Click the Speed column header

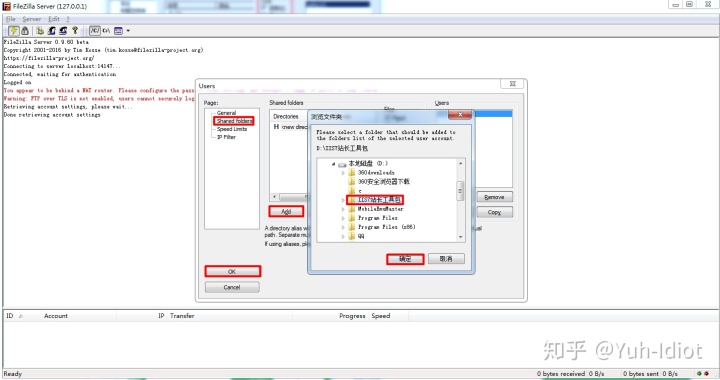pos(381,316)
